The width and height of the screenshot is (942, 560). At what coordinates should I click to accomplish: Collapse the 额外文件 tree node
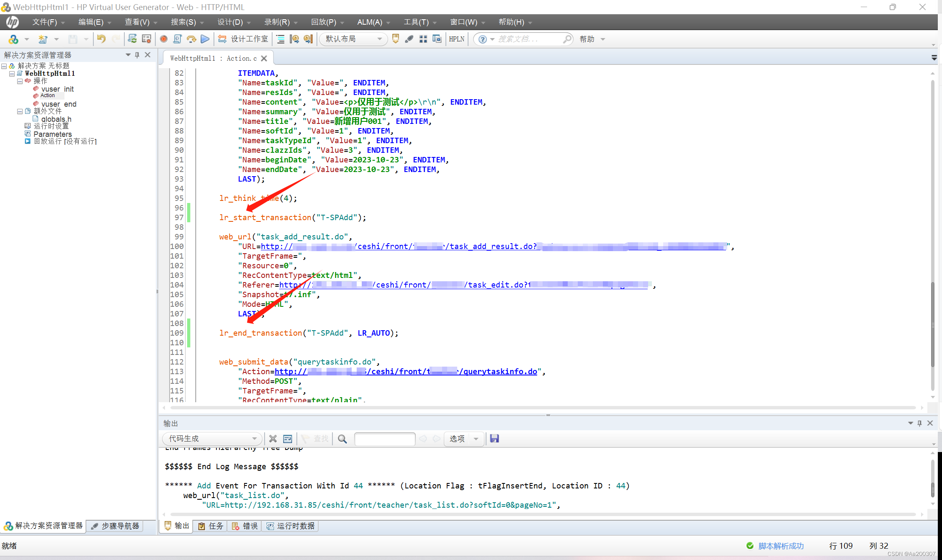point(20,111)
